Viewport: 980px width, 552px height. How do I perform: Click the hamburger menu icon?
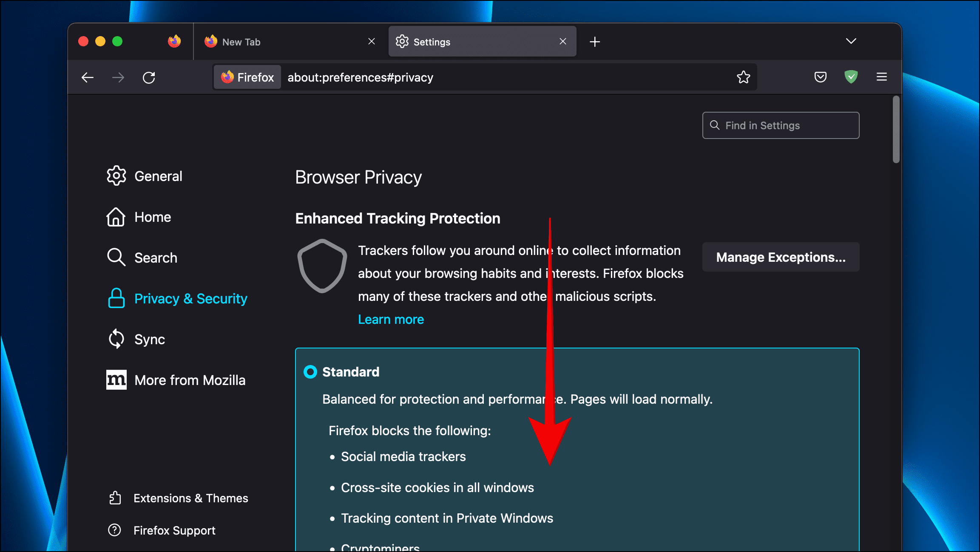[x=882, y=76]
